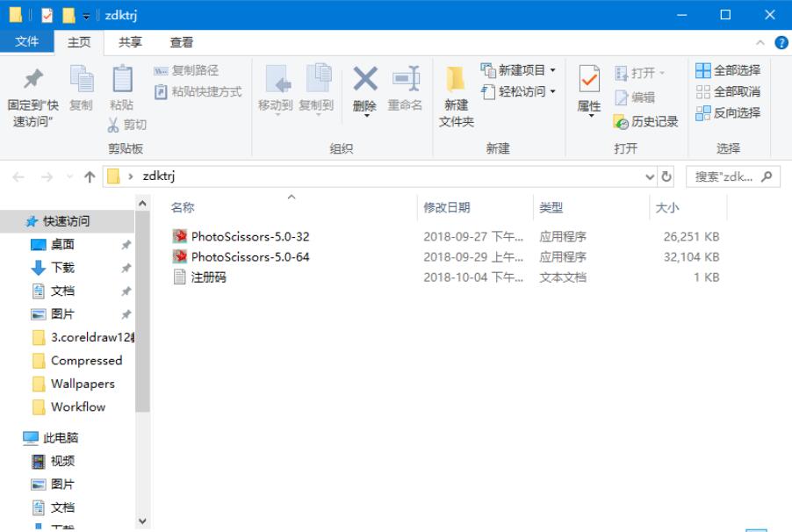The image size is (792, 532).
Task: Create a new folder with 新建文件夹
Action: (456, 96)
